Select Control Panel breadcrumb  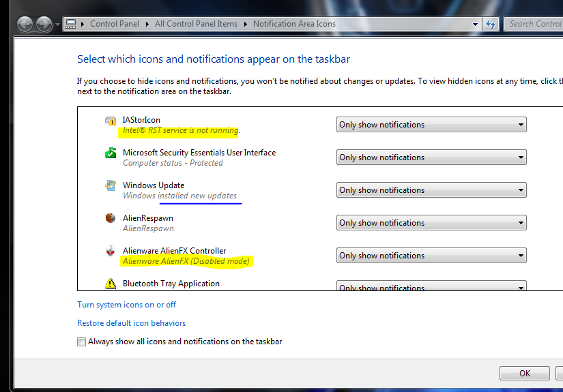[115, 24]
